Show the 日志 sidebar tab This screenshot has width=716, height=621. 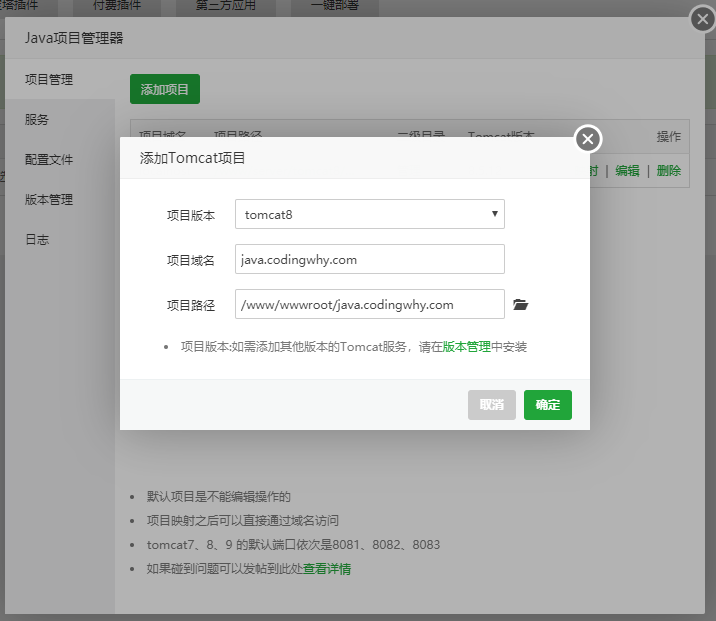pos(37,239)
